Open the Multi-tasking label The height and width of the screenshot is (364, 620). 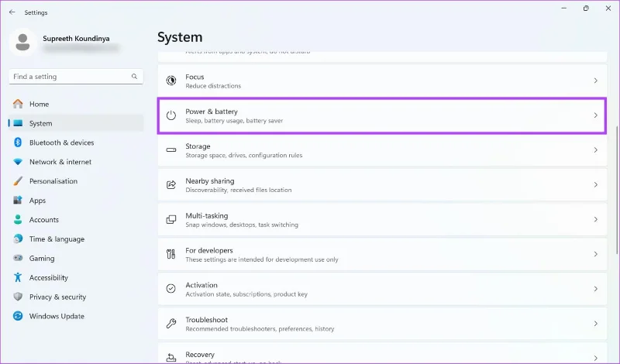[207, 216]
